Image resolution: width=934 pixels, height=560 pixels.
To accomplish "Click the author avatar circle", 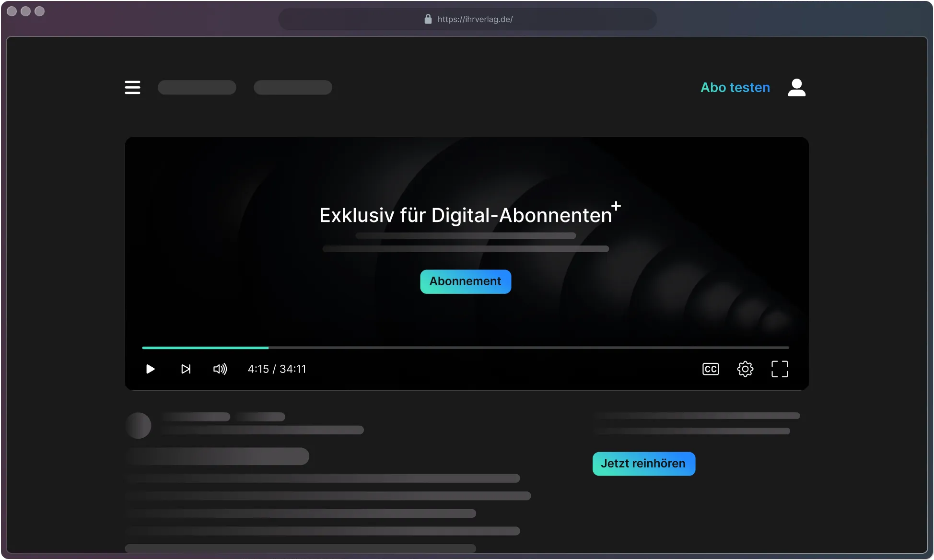I will point(138,425).
